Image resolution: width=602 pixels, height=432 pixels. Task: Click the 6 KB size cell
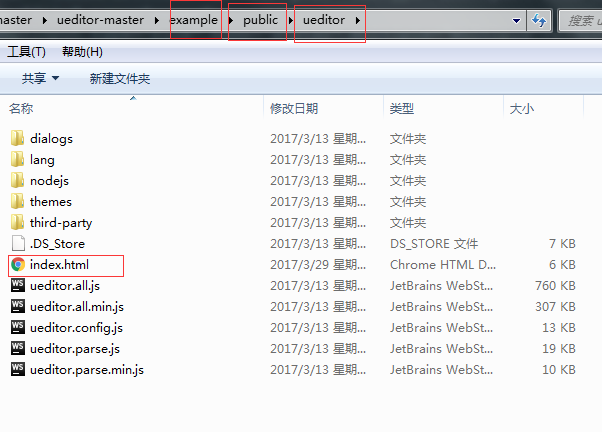[562, 265]
